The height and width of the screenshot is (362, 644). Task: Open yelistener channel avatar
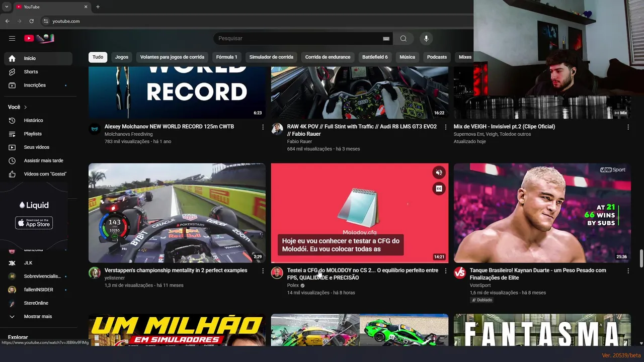95,273
